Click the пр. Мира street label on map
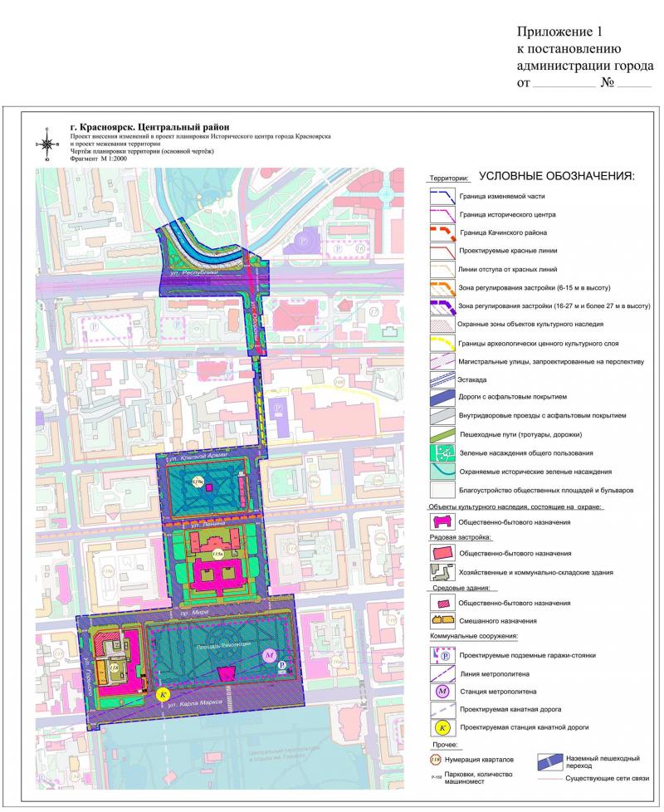The height and width of the screenshot is (812, 664). 196,612
